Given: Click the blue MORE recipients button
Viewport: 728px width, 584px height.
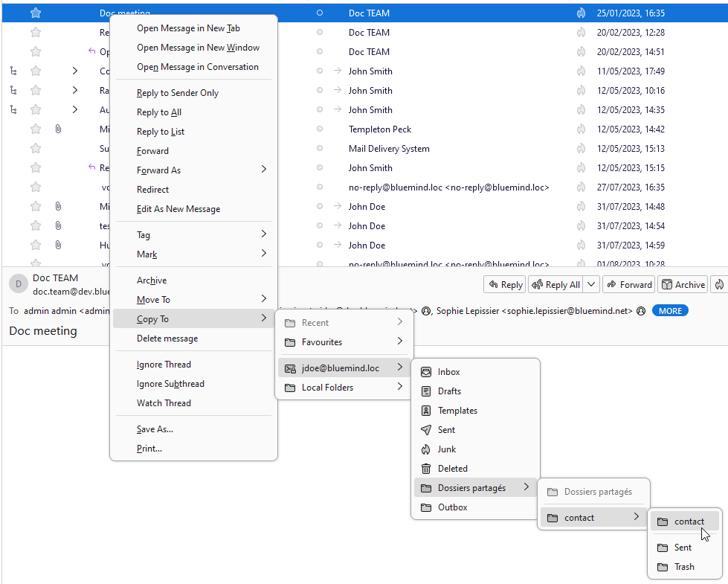Looking at the screenshot, I should click(669, 311).
